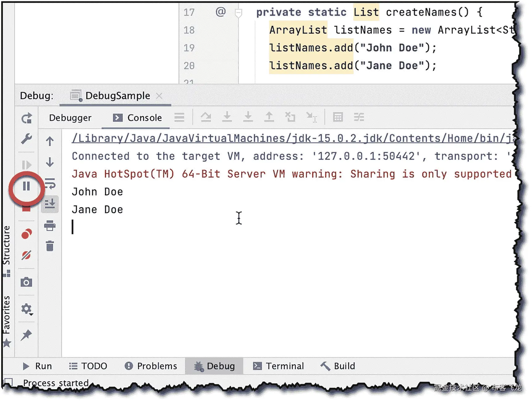
Task: Click console text input area at caret
Action: tap(73, 227)
